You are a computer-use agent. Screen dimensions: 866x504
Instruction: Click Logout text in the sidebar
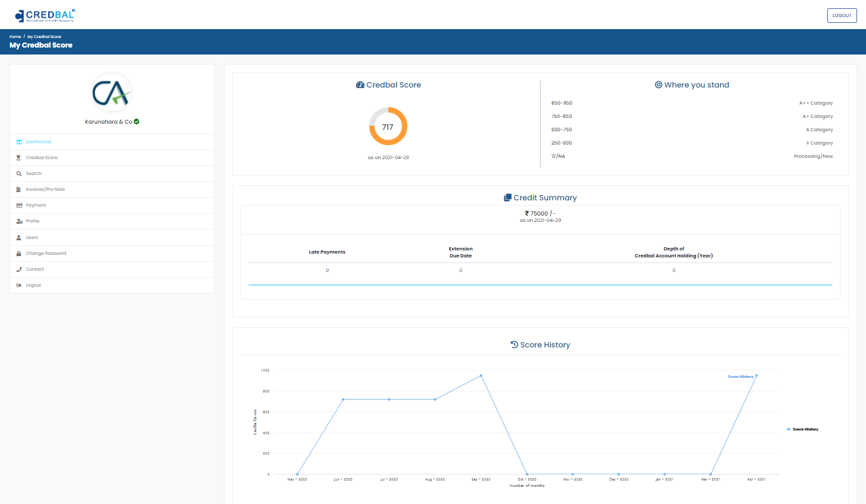(34, 285)
